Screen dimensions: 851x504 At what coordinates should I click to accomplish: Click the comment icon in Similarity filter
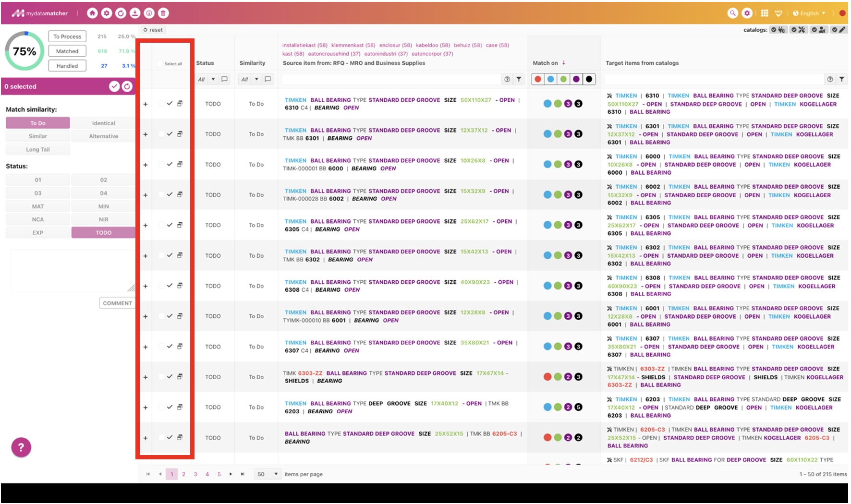pyautogui.click(x=268, y=79)
